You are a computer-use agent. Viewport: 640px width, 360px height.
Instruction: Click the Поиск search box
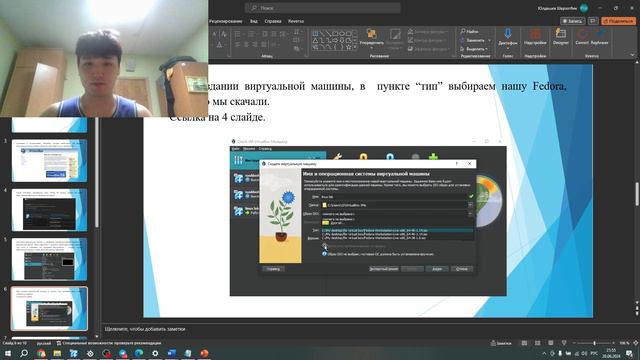click(x=322, y=8)
